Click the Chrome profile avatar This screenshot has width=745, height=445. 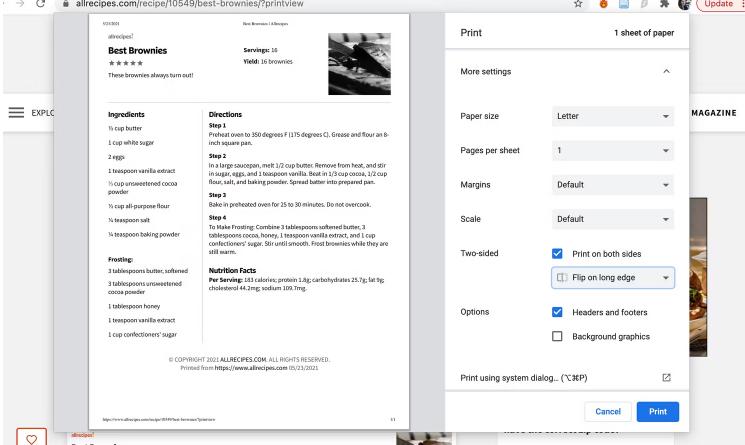pos(684,4)
